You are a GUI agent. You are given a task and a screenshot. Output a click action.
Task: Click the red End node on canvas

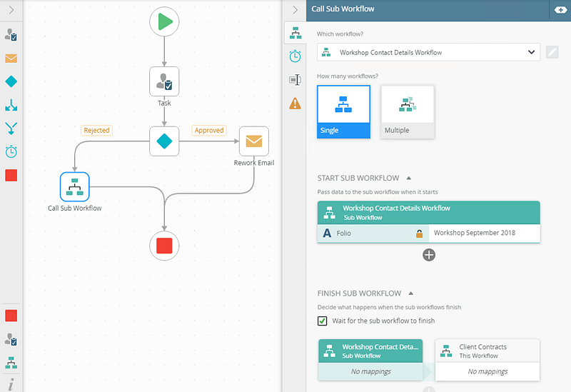(x=164, y=246)
